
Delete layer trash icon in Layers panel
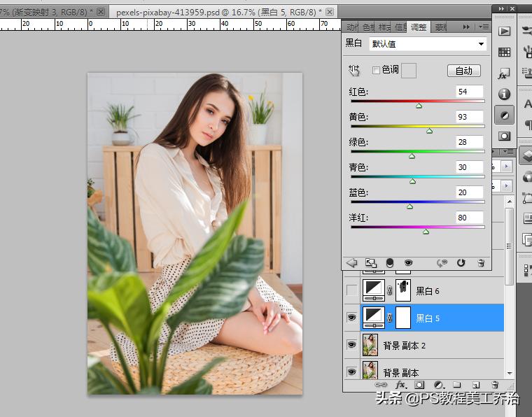(x=495, y=384)
